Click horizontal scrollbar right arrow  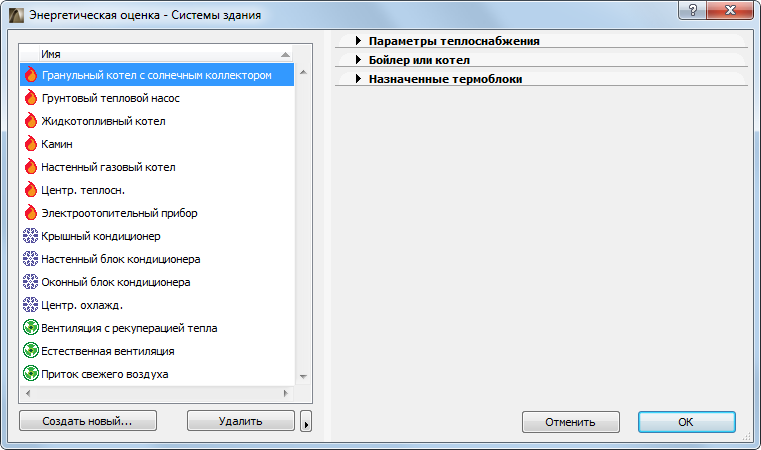285,393
